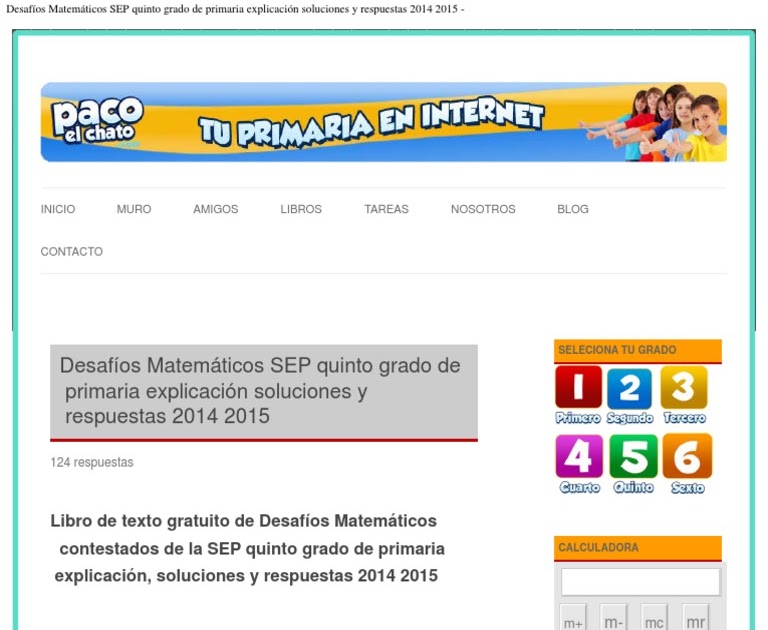Choose the Sexto grade 6 icon

(687, 464)
